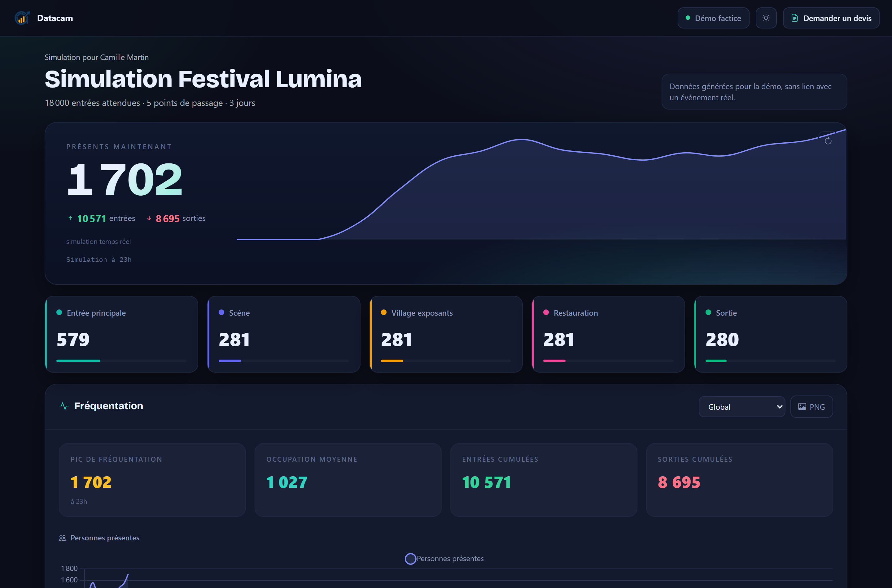Click the Village exposants orange progress bar

pyautogui.click(x=392, y=361)
